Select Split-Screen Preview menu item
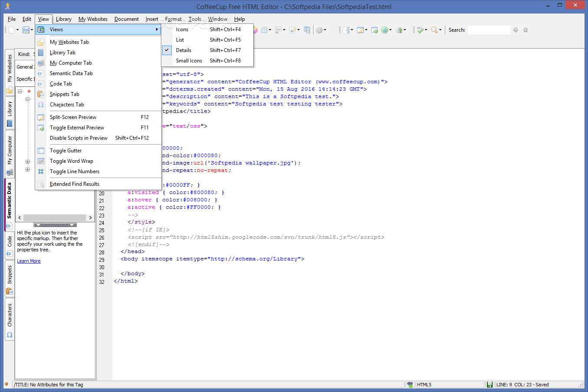This screenshot has width=588, height=392. click(98, 117)
